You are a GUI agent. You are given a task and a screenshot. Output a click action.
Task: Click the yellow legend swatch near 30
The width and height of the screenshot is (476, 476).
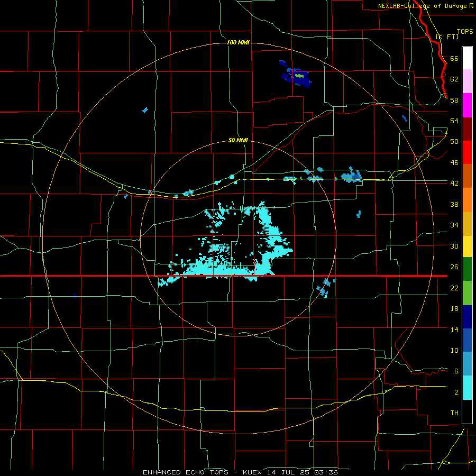click(467, 246)
